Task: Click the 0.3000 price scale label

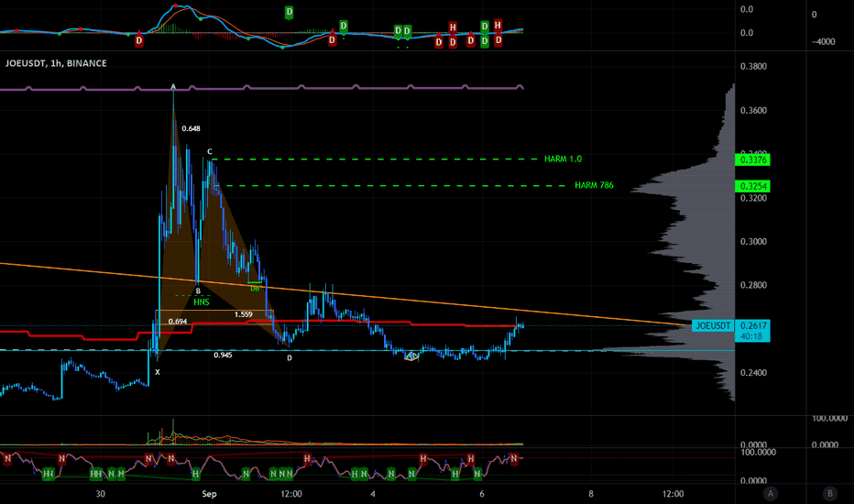Action: [x=754, y=241]
